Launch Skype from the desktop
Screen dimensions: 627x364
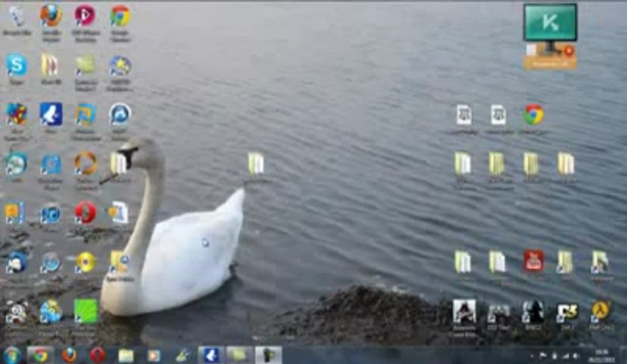[17, 65]
